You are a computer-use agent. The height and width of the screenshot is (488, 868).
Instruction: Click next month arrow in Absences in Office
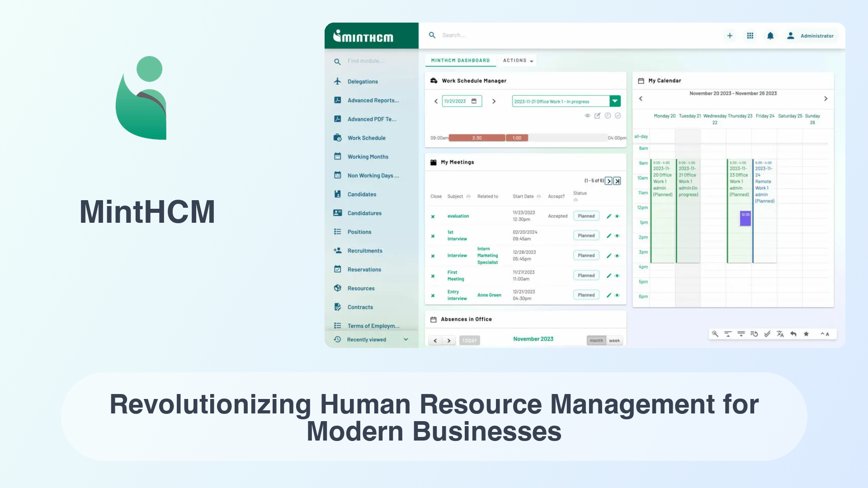(x=448, y=341)
